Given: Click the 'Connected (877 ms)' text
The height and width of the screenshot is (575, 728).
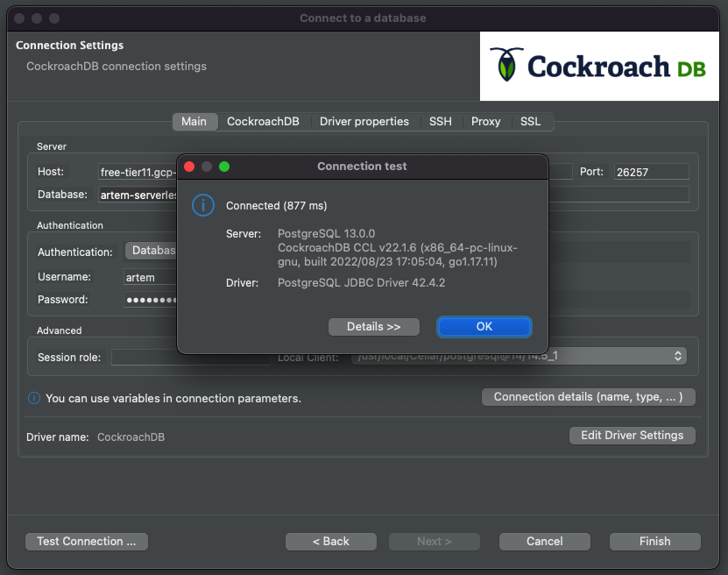Looking at the screenshot, I should coord(276,206).
